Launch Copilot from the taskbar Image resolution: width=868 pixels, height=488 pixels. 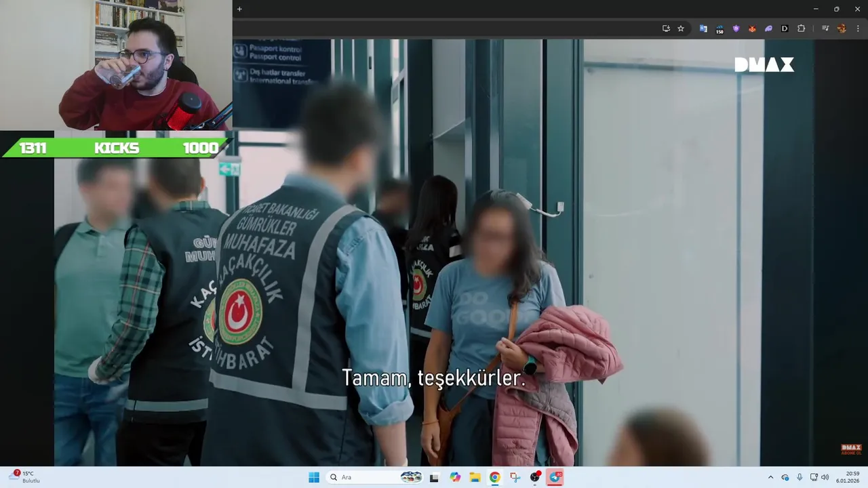click(x=455, y=477)
